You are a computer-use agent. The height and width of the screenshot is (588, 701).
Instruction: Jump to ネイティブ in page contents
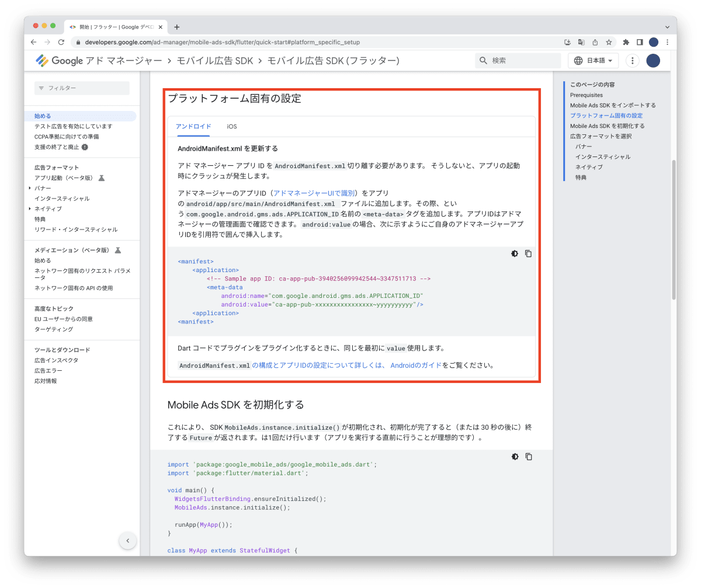[589, 167]
